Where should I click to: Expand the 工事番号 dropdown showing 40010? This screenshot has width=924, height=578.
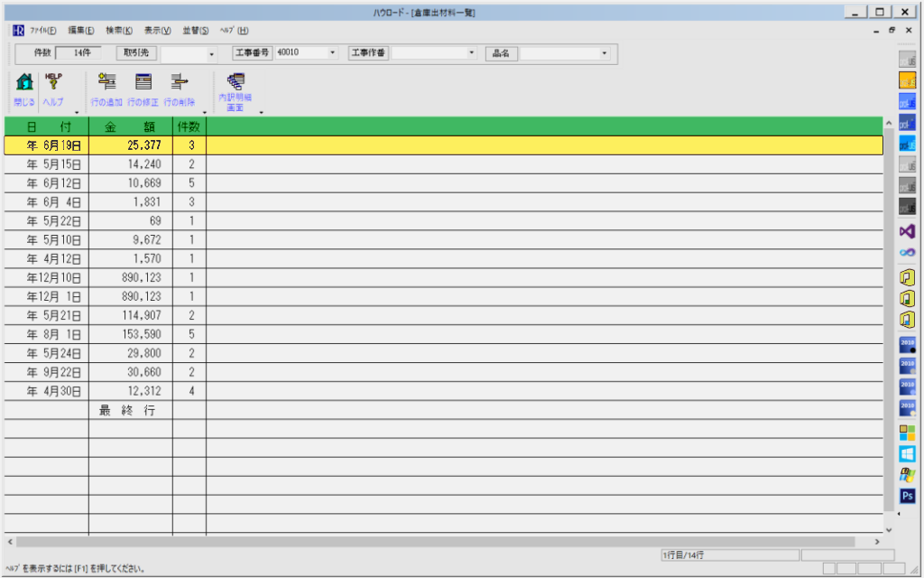click(333, 53)
